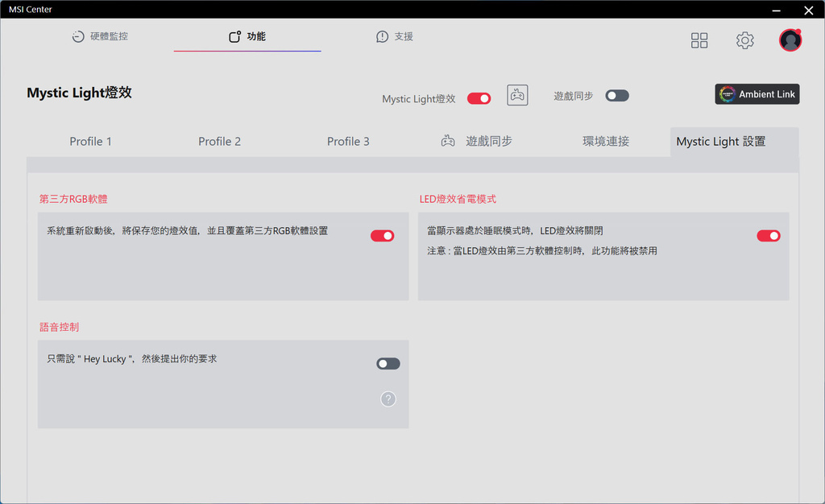This screenshot has width=825, height=504.
Task: Click the 只需說 Hey Lucky description text
Action: point(131,358)
